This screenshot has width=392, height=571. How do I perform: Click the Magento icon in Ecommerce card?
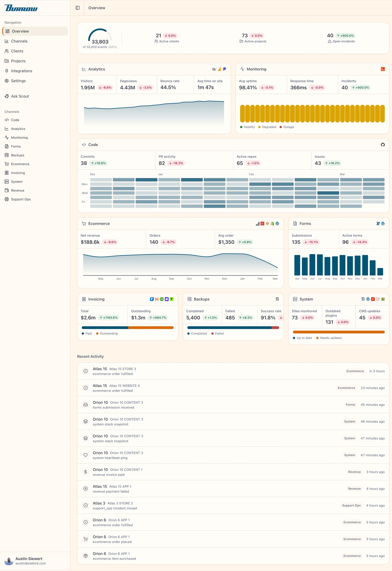[267, 223]
